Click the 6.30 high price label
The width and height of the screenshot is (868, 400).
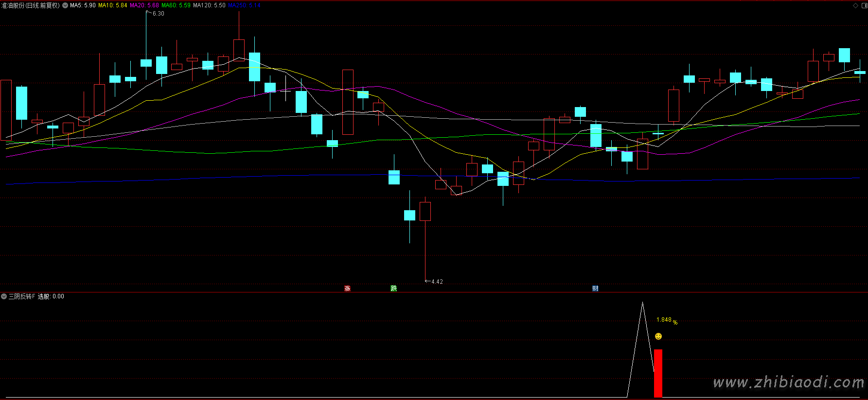pos(159,14)
